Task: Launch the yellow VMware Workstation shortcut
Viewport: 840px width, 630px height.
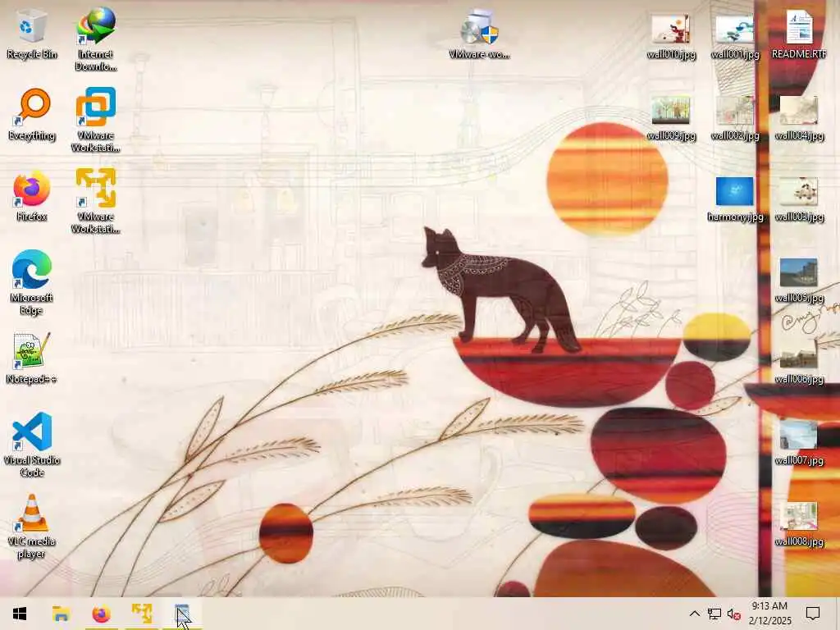Action: coord(95,202)
